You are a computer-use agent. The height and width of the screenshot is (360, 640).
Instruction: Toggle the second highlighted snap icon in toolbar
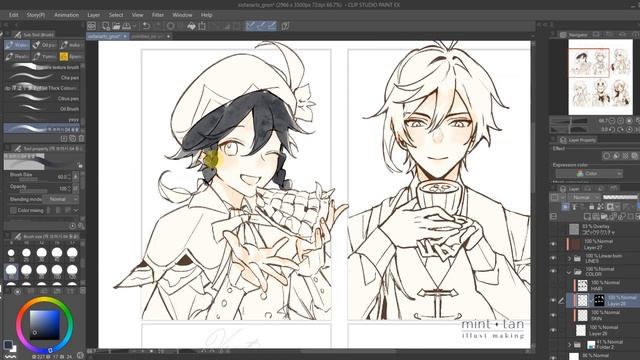pos(261,26)
